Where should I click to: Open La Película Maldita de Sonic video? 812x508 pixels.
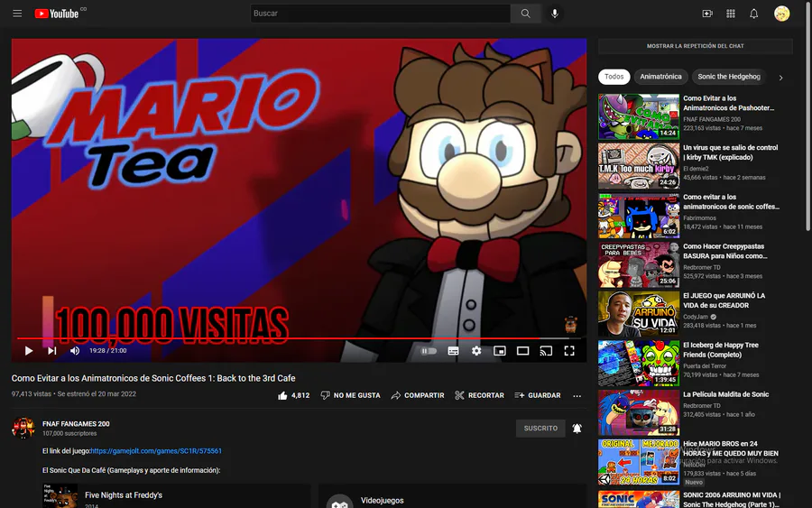tap(725, 394)
